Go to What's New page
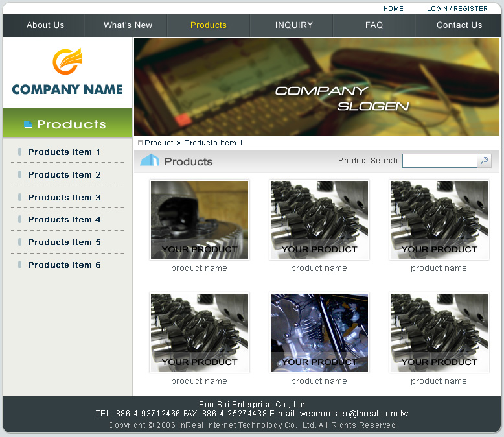Screen dimensions: 504x437 tap(128, 25)
